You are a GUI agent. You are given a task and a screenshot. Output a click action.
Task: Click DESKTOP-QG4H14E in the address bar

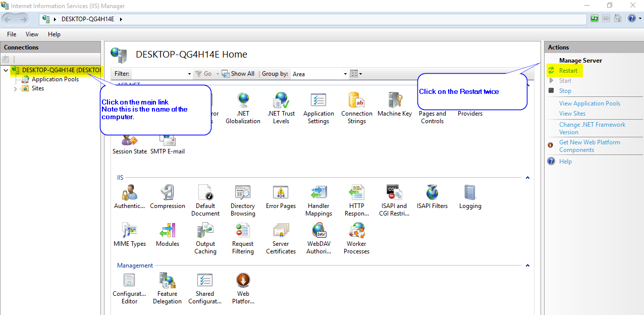(88, 19)
